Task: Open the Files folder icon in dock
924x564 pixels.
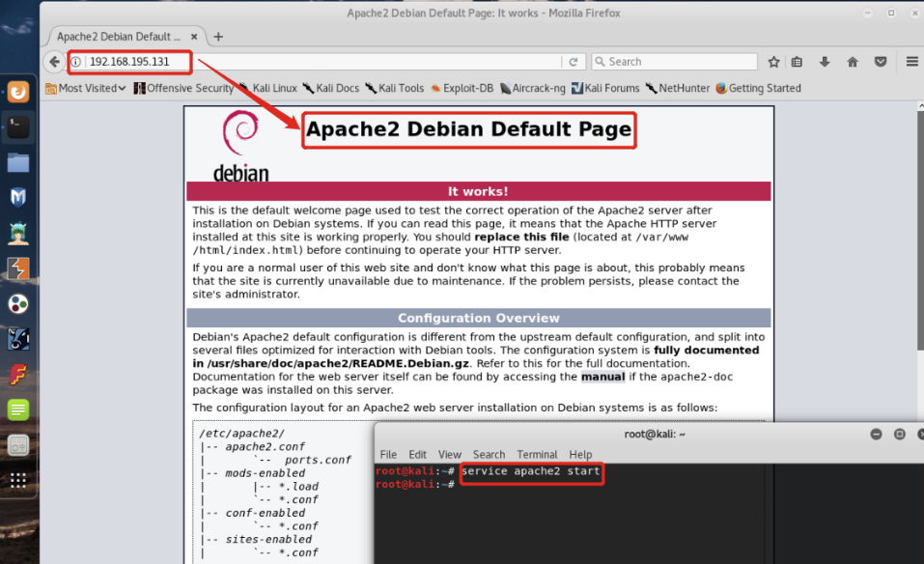Action: (x=17, y=162)
